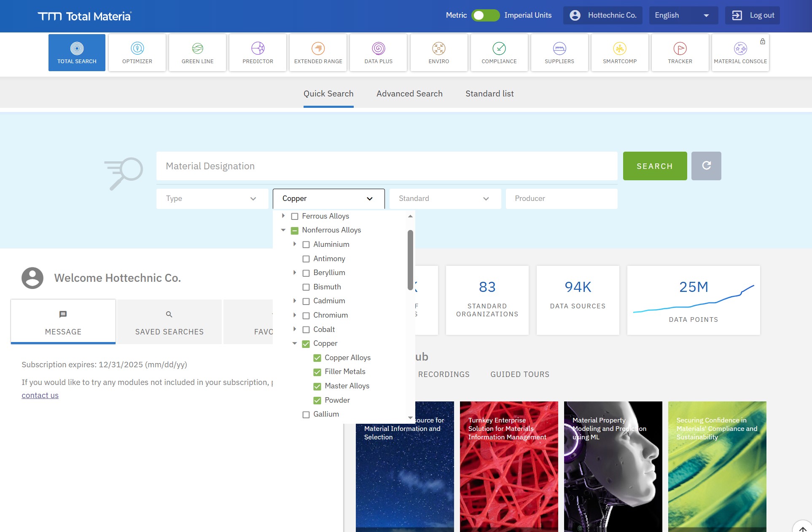Toggle Metric / Imperial Units switch

(x=485, y=16)
